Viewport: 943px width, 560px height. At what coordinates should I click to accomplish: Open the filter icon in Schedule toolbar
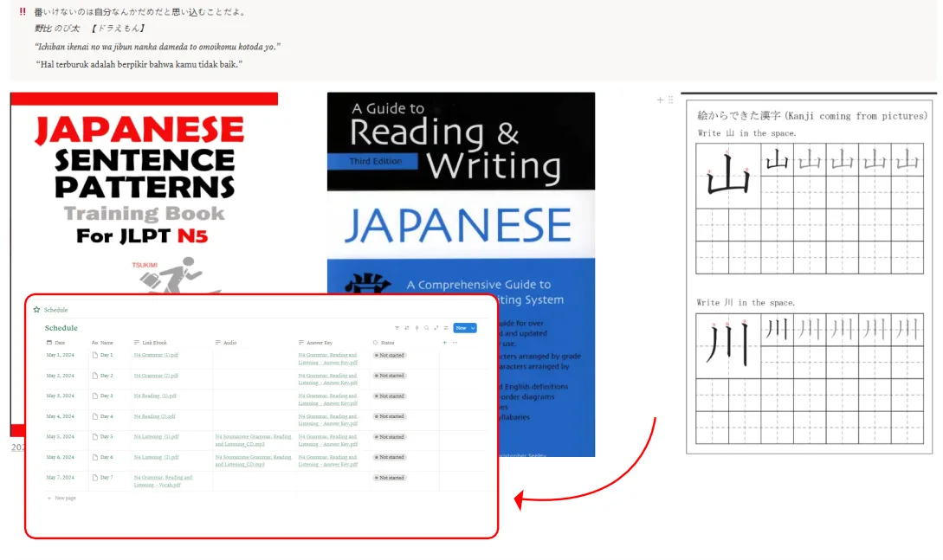[x=397, y=328]
